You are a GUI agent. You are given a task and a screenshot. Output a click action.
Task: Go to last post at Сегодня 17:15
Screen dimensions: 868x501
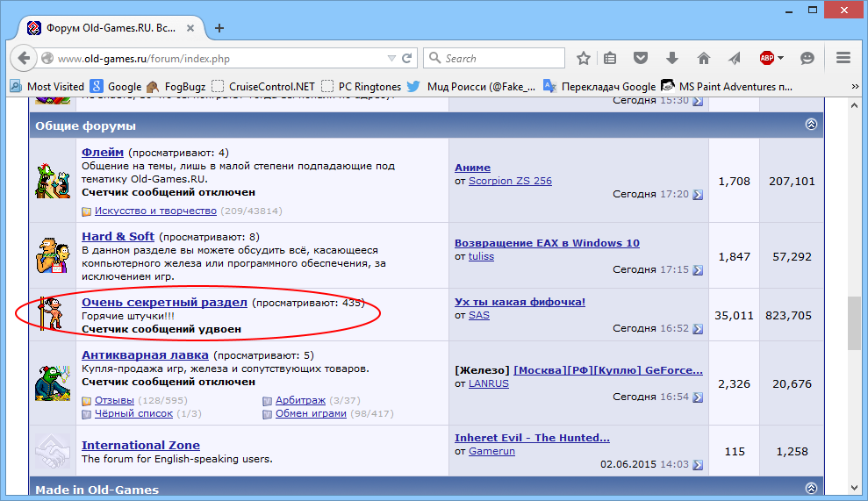698,269
